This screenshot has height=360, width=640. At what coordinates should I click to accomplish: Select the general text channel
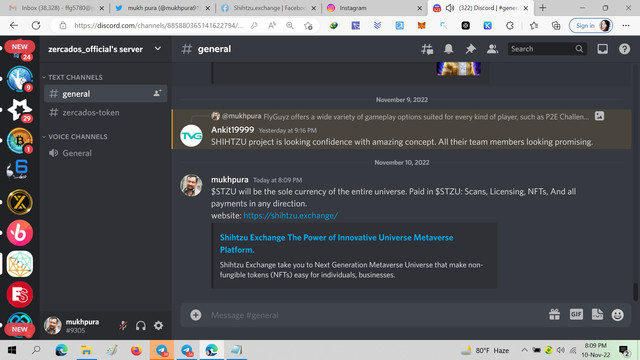105,94
